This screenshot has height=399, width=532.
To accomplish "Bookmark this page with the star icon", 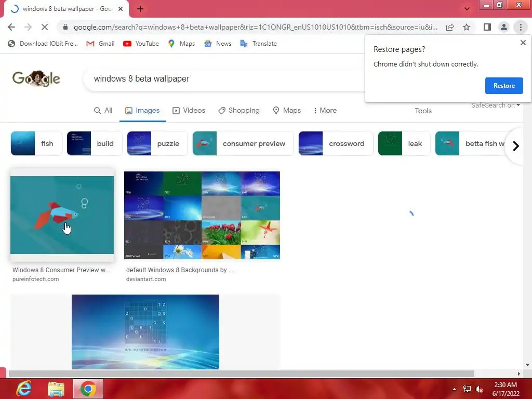I will [x=467, y=27].
